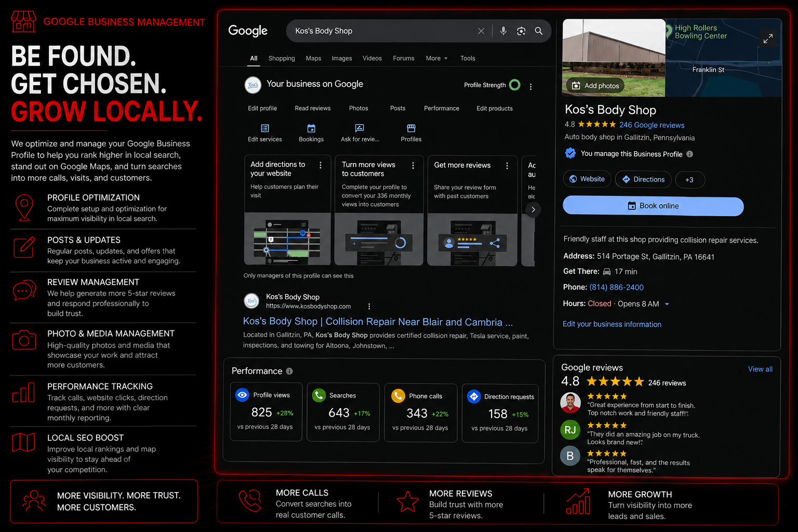Click the Ask for reviews icon

coord(360,128)
